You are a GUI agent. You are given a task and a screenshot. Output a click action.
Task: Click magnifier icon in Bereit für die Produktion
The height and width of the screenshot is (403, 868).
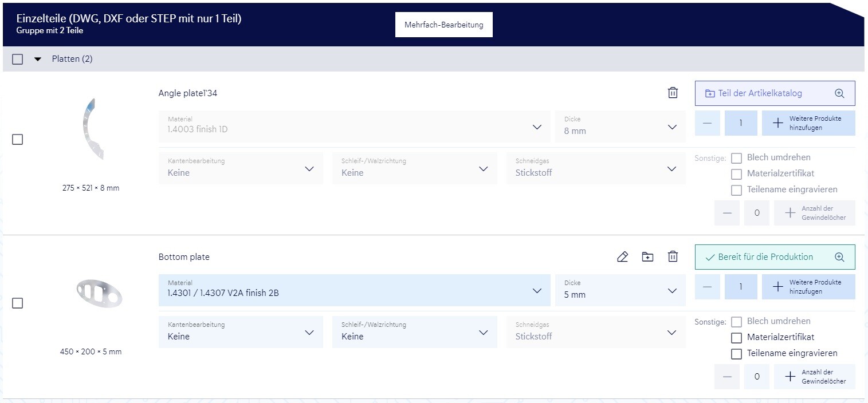pyautogui.click(x=839, y=257)
